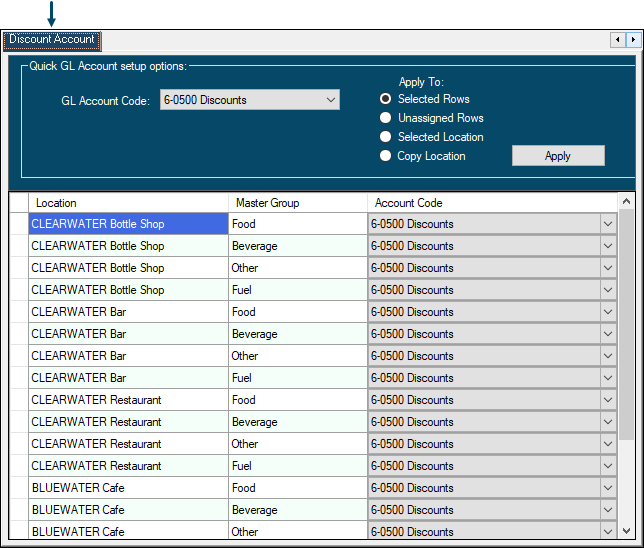The width and height of the screenshot is (644, 548).
Task: Pick the Copy Location radio option
Action: [x=385, y=156]
